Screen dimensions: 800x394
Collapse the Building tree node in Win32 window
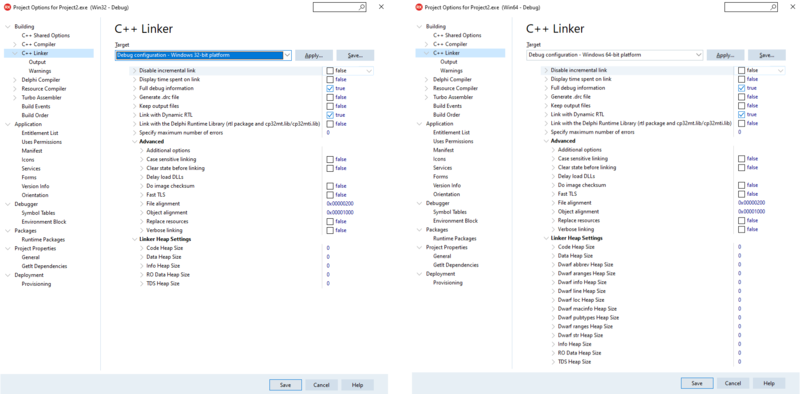[7, 27]
